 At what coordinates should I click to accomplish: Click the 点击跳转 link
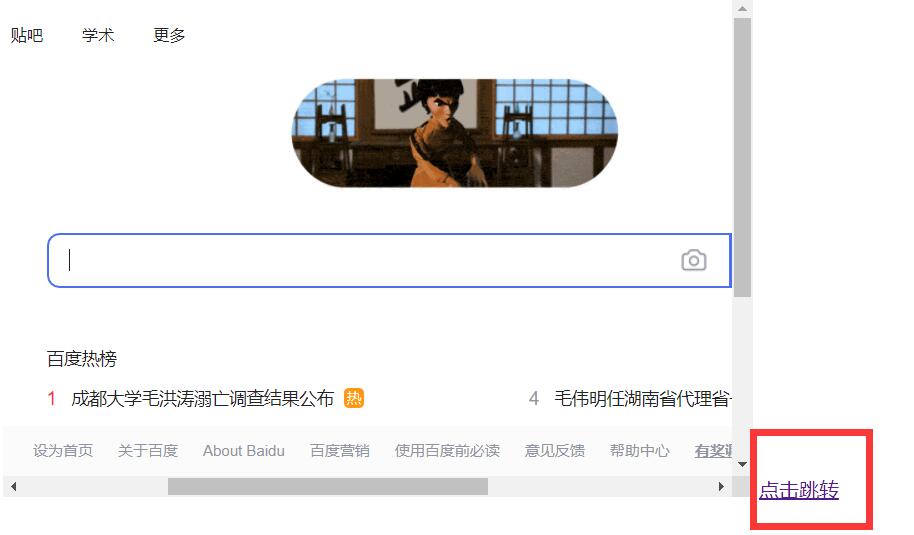click(799, 490)
